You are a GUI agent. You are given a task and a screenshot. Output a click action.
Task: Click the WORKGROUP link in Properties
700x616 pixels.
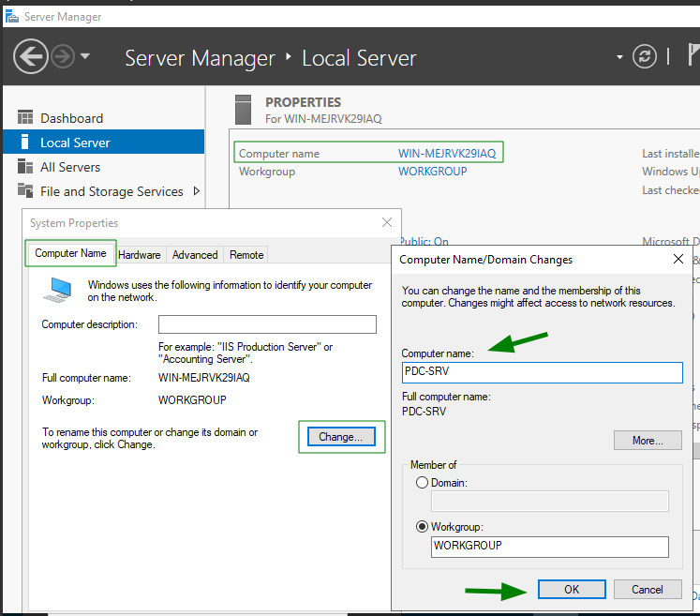[x=433, y=172]
